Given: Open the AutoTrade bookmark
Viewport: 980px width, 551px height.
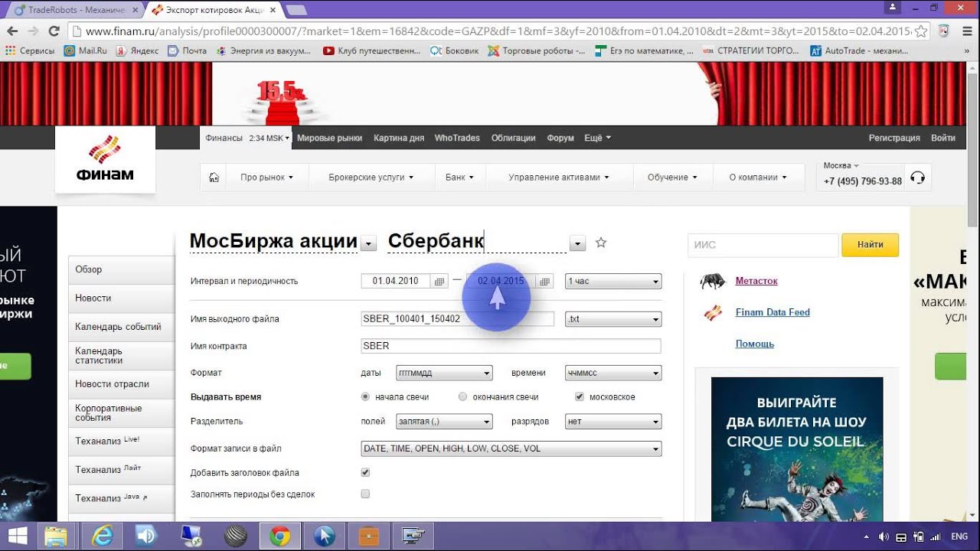Looking at the screenshot, I should [859, 51].
